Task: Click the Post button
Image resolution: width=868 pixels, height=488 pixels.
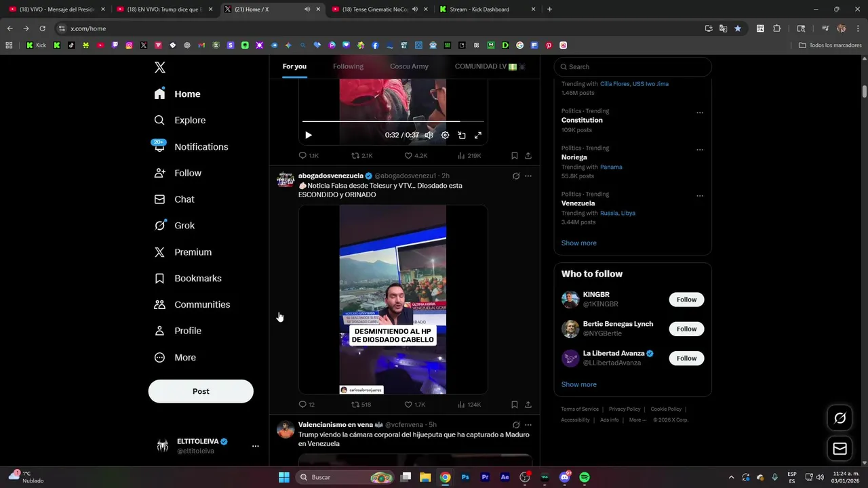Action: 201,391
